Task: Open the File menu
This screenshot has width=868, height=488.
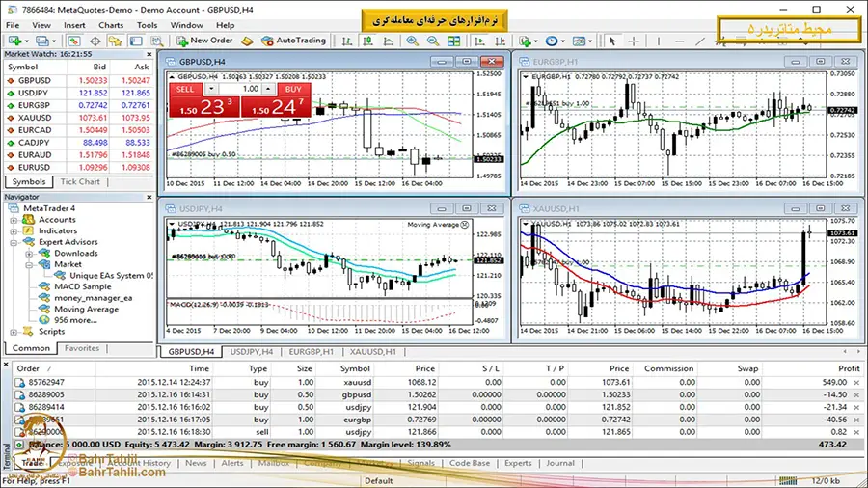Action: [13, 25]
